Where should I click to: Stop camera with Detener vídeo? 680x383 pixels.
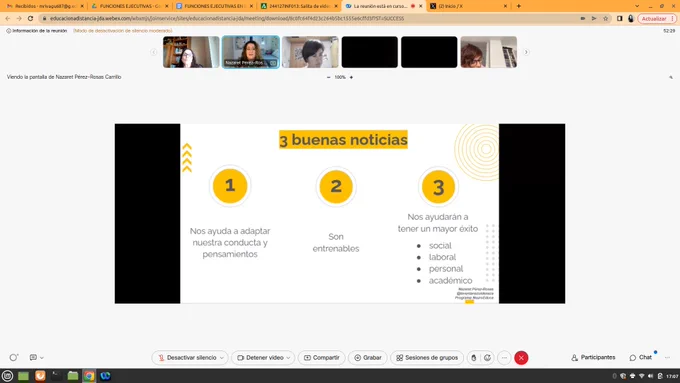(260, 358)
